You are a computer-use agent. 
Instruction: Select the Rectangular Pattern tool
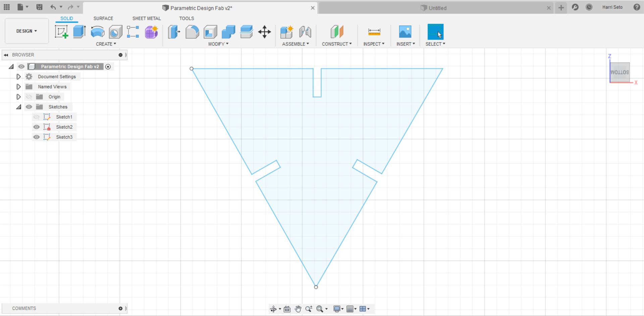click(x=133, y=32)
